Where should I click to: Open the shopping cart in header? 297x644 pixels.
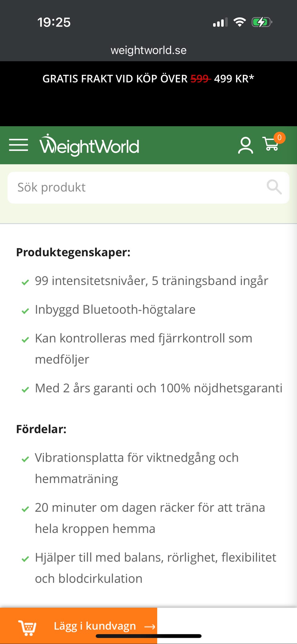click(x=270, y=145)
